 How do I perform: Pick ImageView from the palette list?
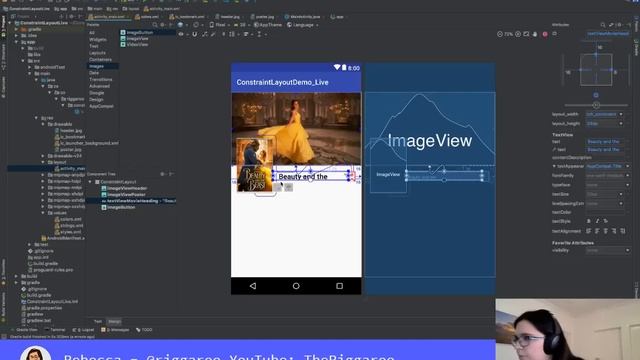[x=135, y=38]
